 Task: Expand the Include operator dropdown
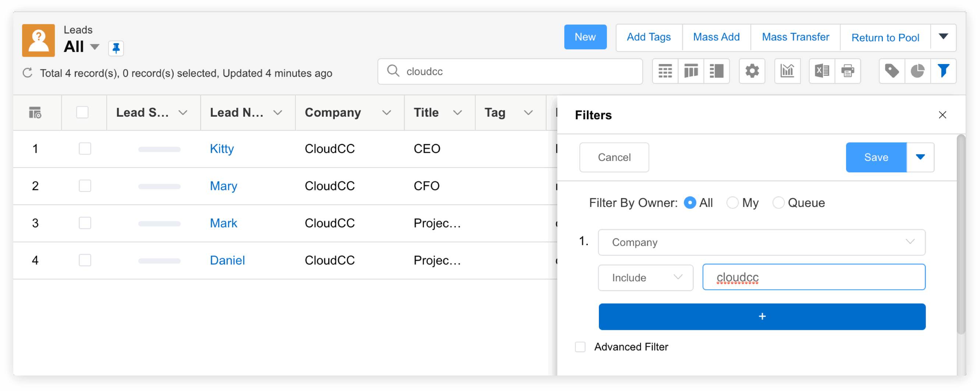[645, 278]
